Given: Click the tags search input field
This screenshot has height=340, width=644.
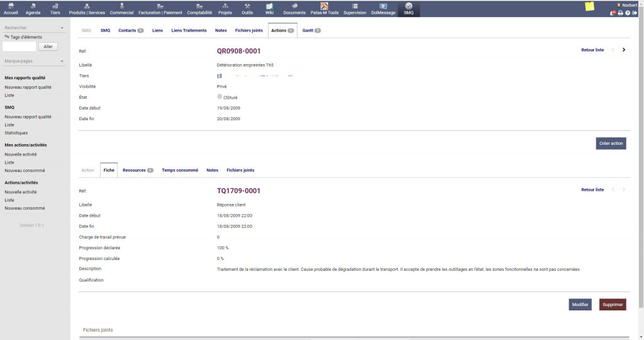Looking at the screenshot, I should [x=19, y=47].
